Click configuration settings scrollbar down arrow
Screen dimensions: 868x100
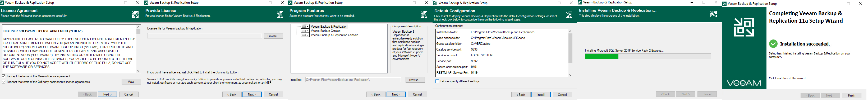(x=571, y=75)
